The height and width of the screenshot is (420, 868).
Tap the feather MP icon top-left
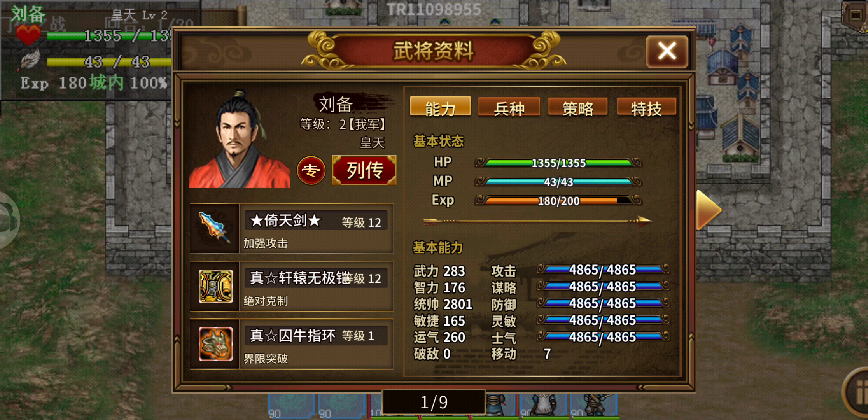click(30, 60)
